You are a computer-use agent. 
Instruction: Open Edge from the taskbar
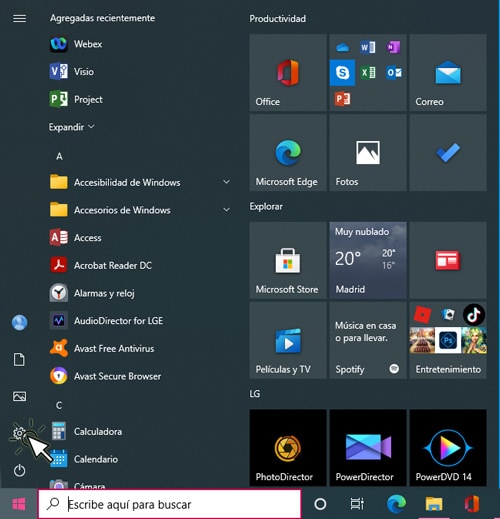pos(396,504)
